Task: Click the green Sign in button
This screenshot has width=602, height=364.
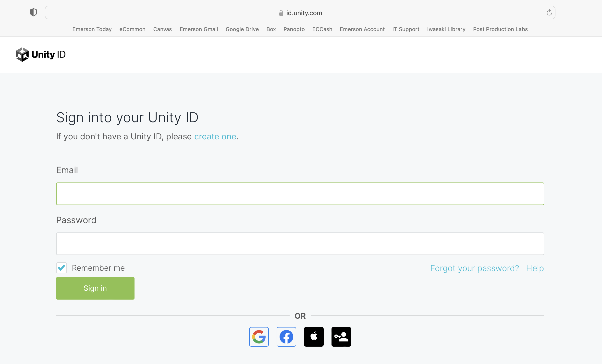Action: click(x=95, y=288)
